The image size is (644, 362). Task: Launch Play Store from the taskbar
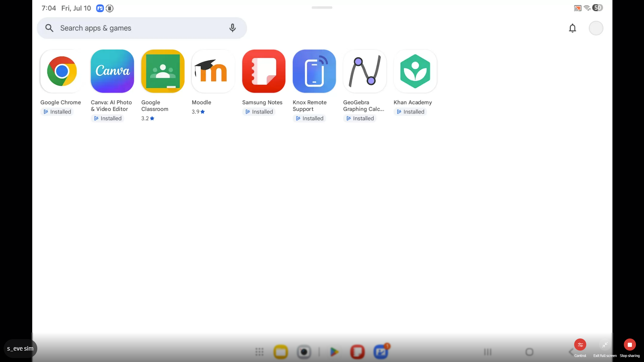pos(334,352)
